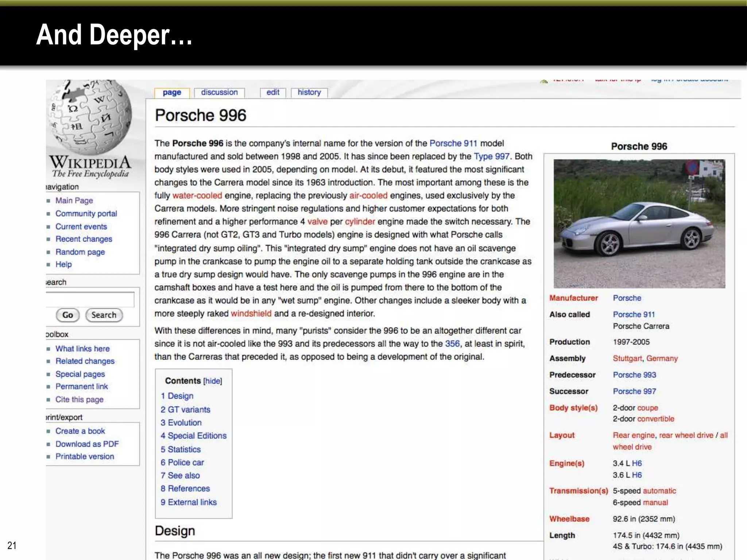The height and width of the screenshot is (560, 747).
Task: Click 'Transmission(s)' infobox label
Action: point(579,491)
